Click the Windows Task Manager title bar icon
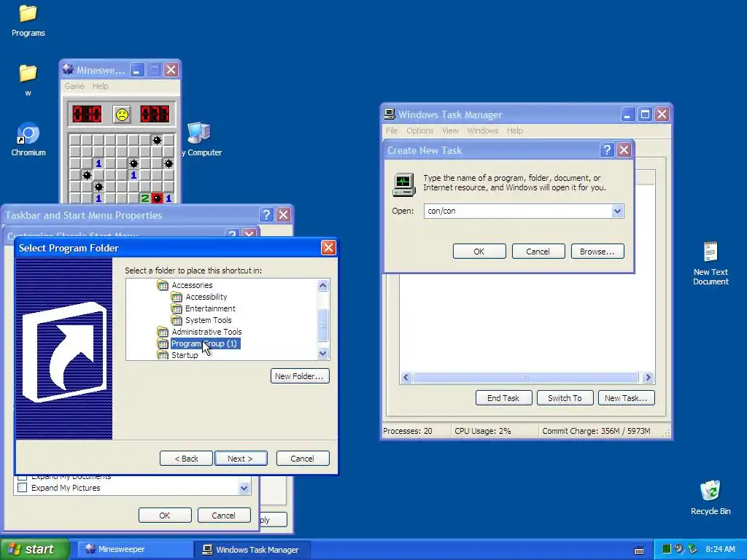The height and width of the screenshot is (560, 747). [x=390, y=114]
